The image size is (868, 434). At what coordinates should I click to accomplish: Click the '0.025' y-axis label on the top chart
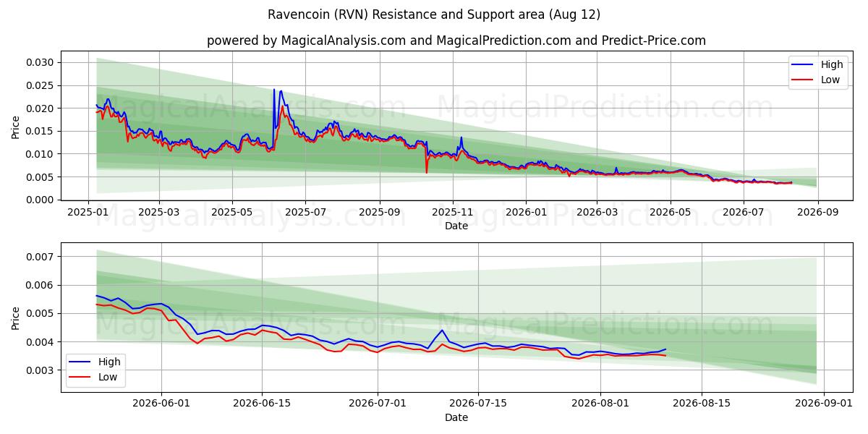41,85
